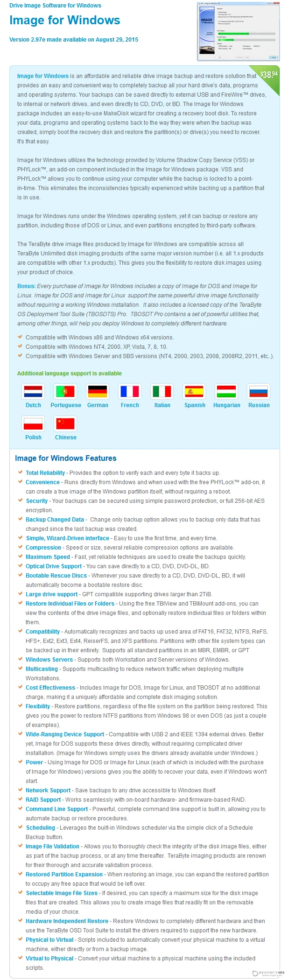Click 'Image for Windows Features' heading
Image resolution: width=288 pixels, height=980 pixels.
(x=66, y=458)
